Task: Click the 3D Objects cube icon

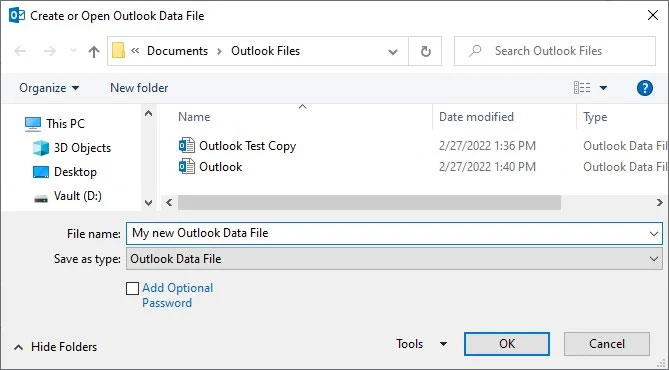Action: 41,148
